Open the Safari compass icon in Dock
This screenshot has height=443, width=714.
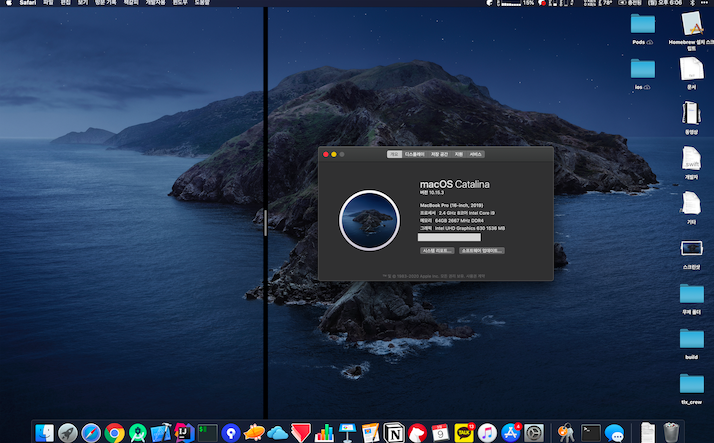click(91, 432)
